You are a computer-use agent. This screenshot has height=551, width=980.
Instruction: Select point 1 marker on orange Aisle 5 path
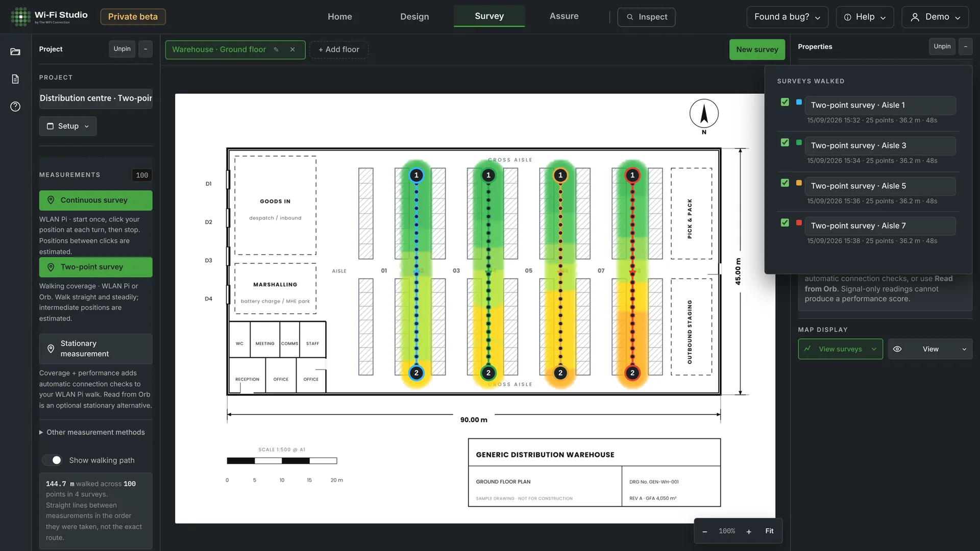560,176
